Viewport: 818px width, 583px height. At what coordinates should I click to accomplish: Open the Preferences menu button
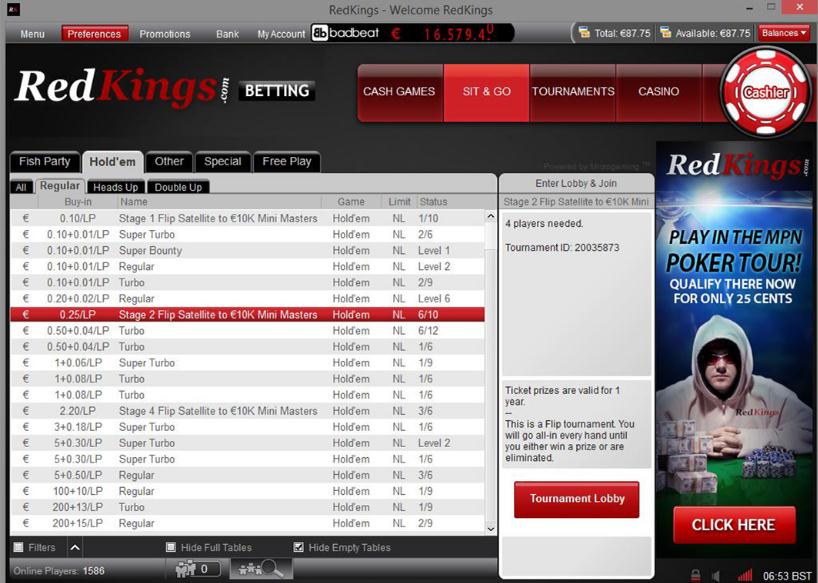94,33
